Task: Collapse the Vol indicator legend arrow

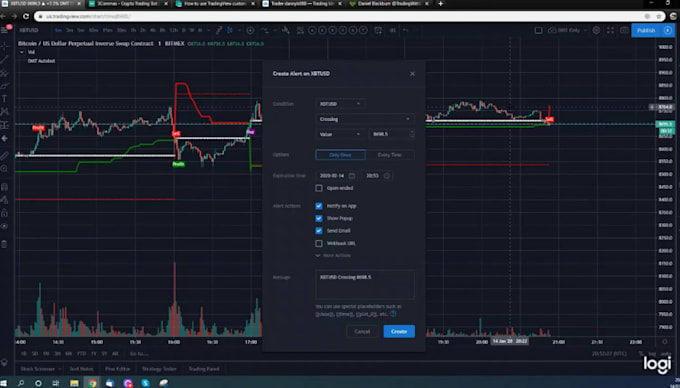Action: pos(22,52)
